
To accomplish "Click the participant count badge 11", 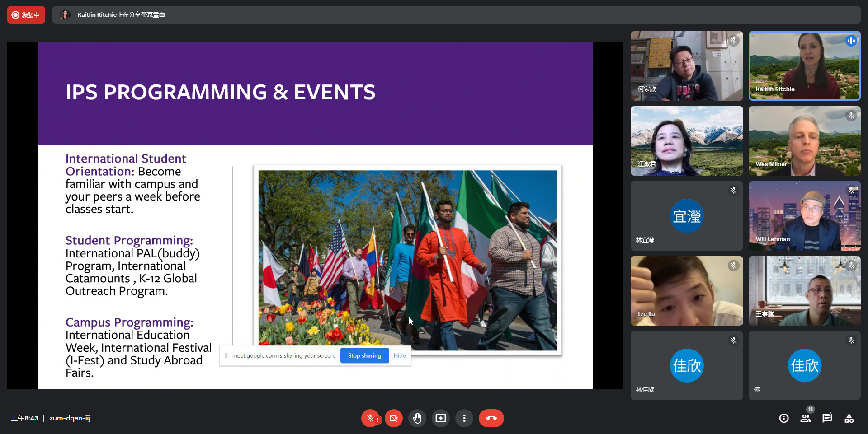I will (811, 409).
